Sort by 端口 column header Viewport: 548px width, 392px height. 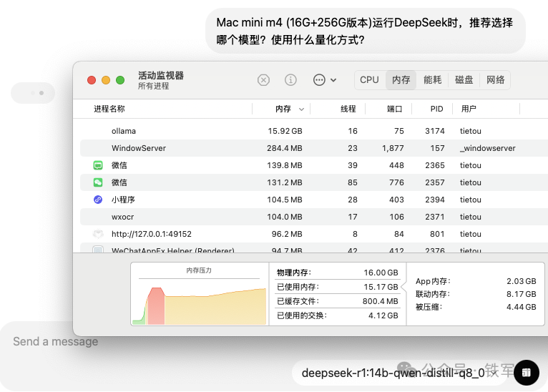(x=394, y=109)
